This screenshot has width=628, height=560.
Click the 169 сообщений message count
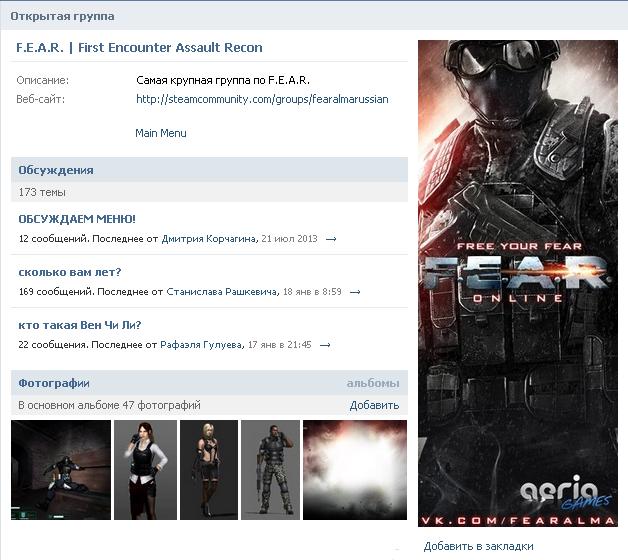click(x=56, y=292)
